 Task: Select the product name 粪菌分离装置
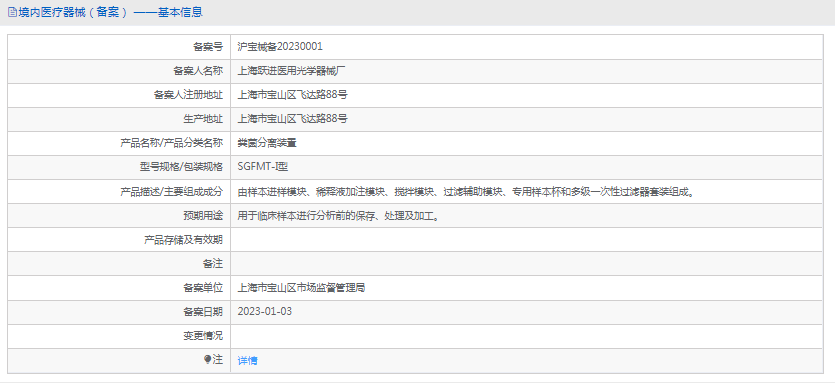(267, 143)
